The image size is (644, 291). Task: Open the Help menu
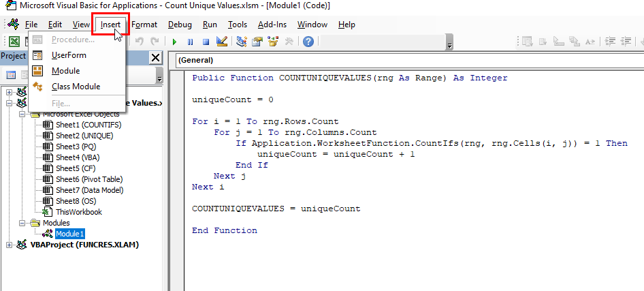click(x=347, y=25)
